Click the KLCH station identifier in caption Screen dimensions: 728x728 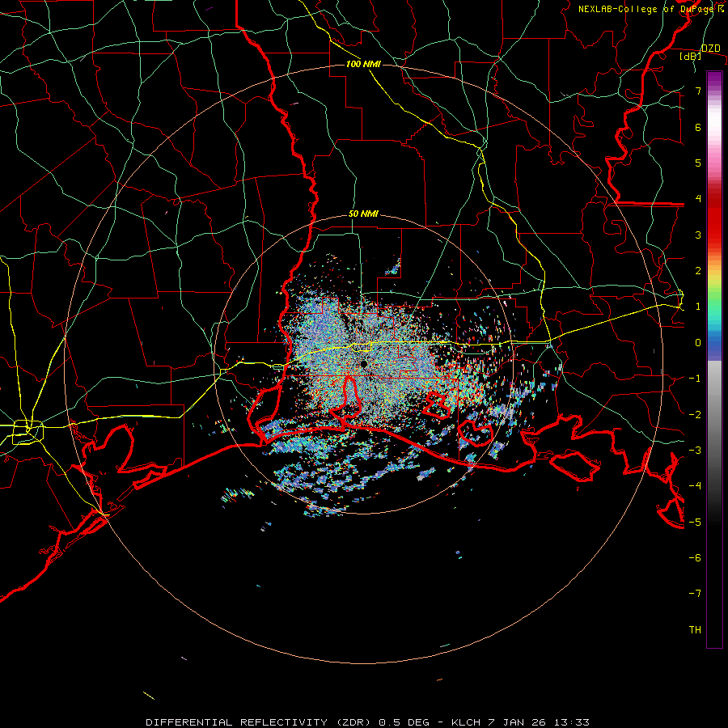point(466,722)
